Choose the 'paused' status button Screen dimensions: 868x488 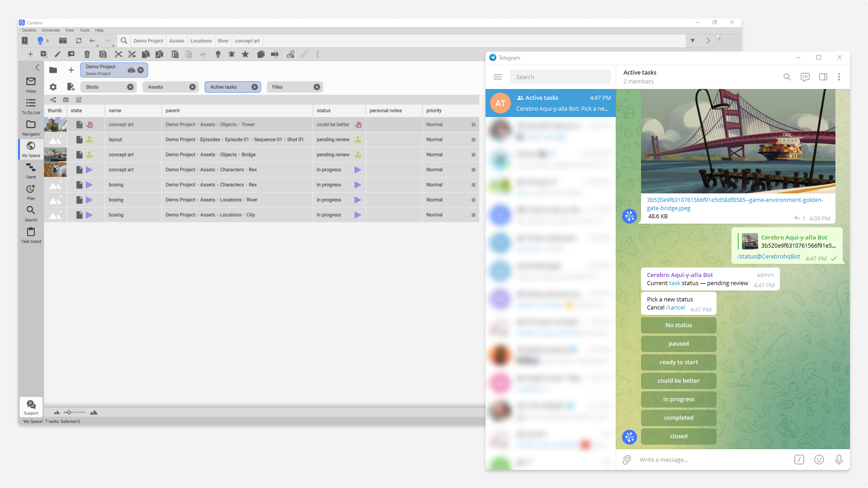(679, 344)
